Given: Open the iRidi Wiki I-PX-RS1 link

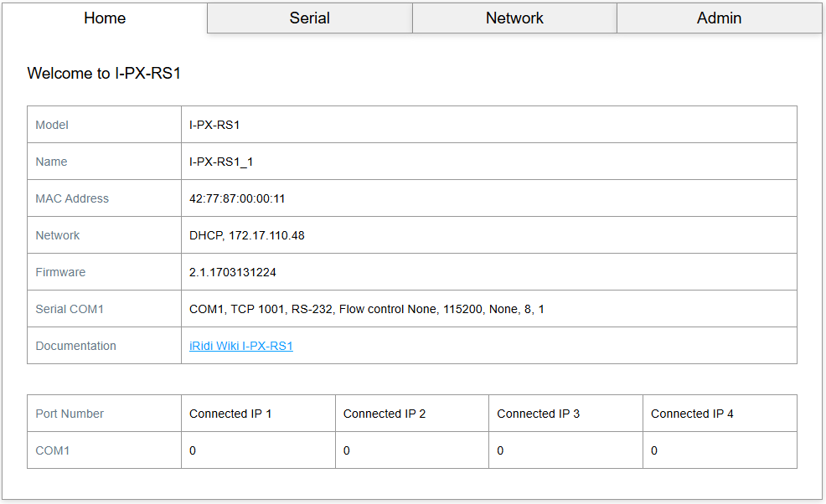Looking at the screenshot, I should 241,346.
